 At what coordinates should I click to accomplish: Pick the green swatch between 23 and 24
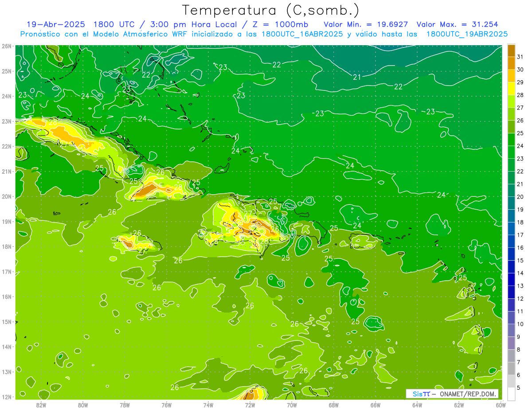click(x=511, y=152)
